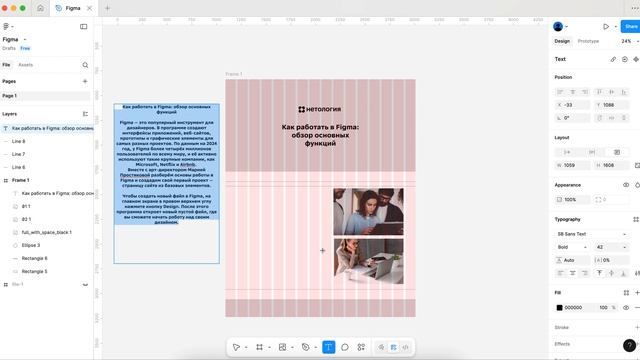The height and width of the screenshot is (360, 640).
Task: Open fill style library icon
Action: click(x=626, y=293)
